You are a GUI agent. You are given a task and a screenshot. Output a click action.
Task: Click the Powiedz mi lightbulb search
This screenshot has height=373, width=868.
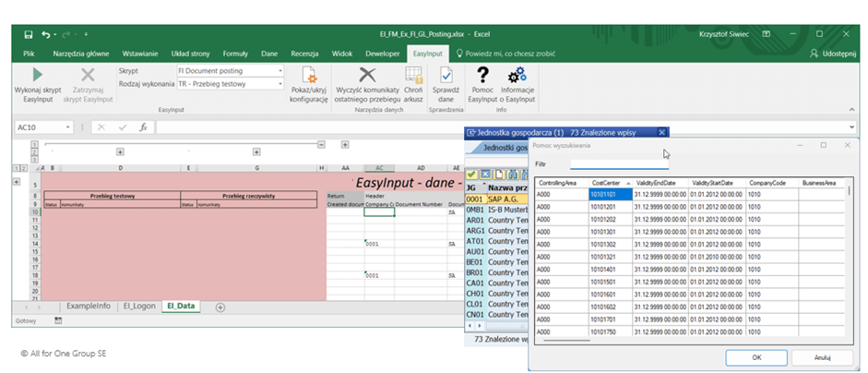pyautogui.click(x=458, y=54)
